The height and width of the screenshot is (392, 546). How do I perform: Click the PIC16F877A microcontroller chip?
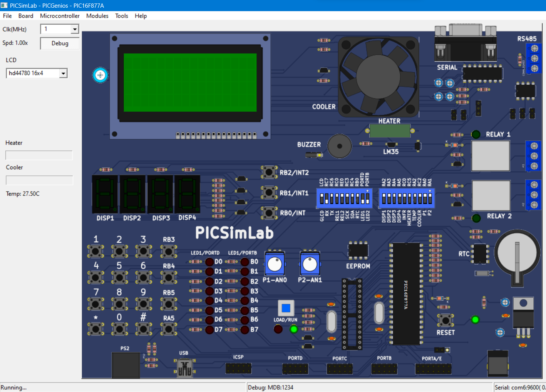[x=406, y=294]
